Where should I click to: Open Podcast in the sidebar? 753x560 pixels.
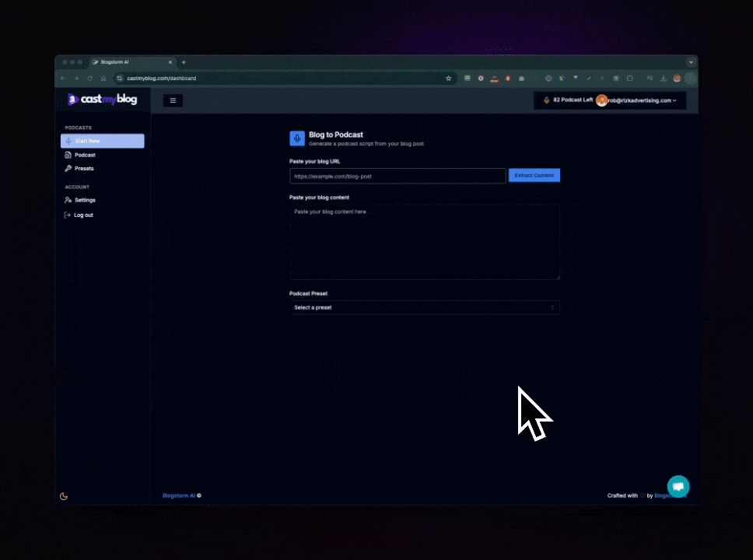coord(85,156)
